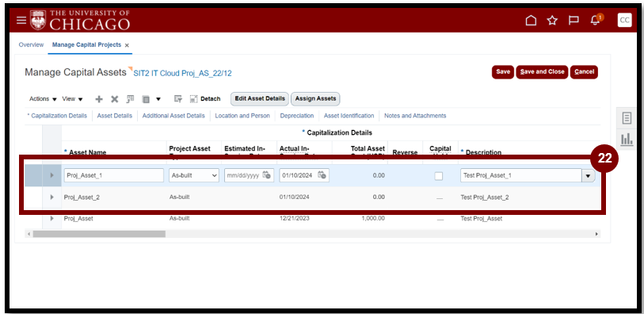Open the View dropdown menu
The width and height of the screenshot is (644, 314).
coord(72,99)
